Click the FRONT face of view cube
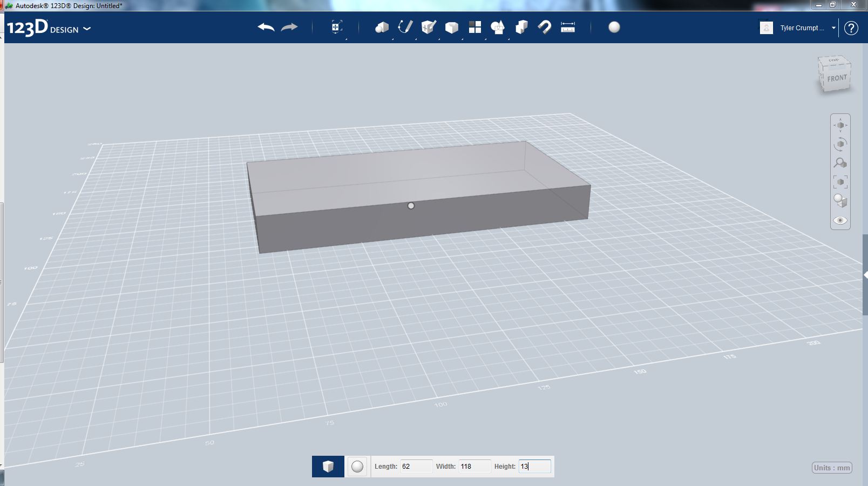Image resolution: width=868 pixels, height=486 pixels. [x=837, y=79]
